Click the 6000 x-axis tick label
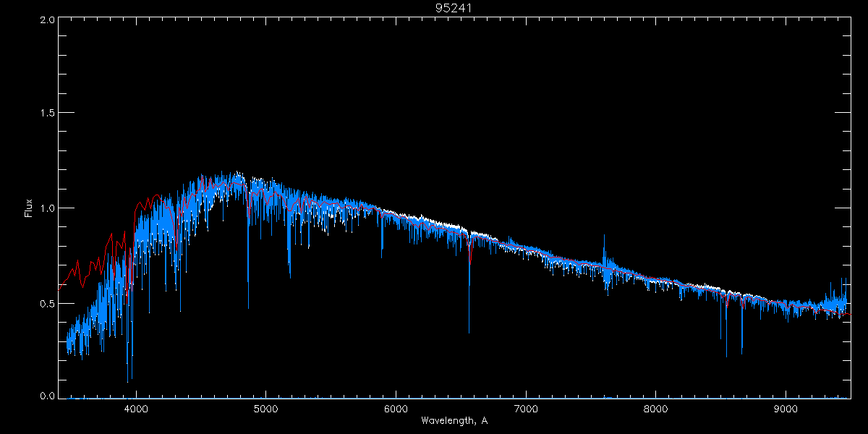 [x=396, y=409]
